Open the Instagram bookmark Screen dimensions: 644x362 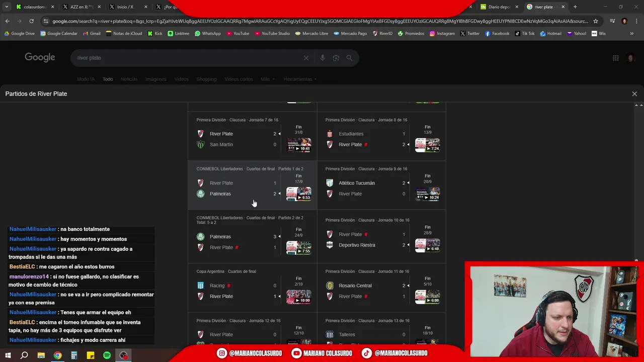(442, 34)
